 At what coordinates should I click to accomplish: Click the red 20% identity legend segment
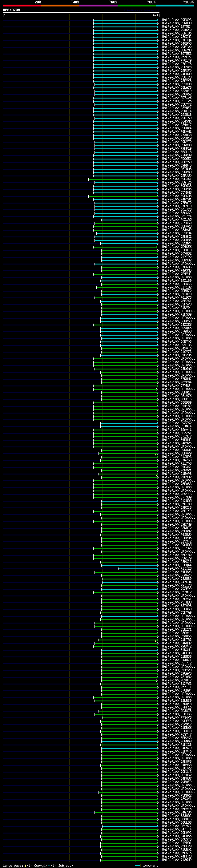(22, 6)
